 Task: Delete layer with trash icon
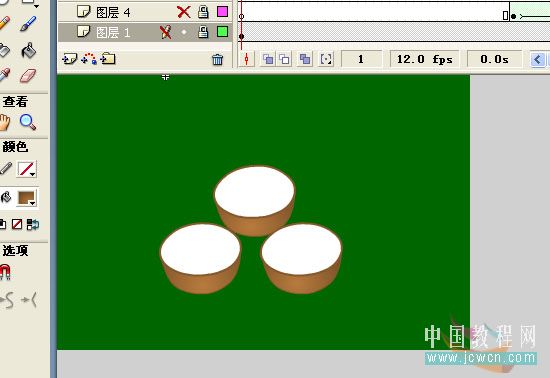tap(217, 59)
